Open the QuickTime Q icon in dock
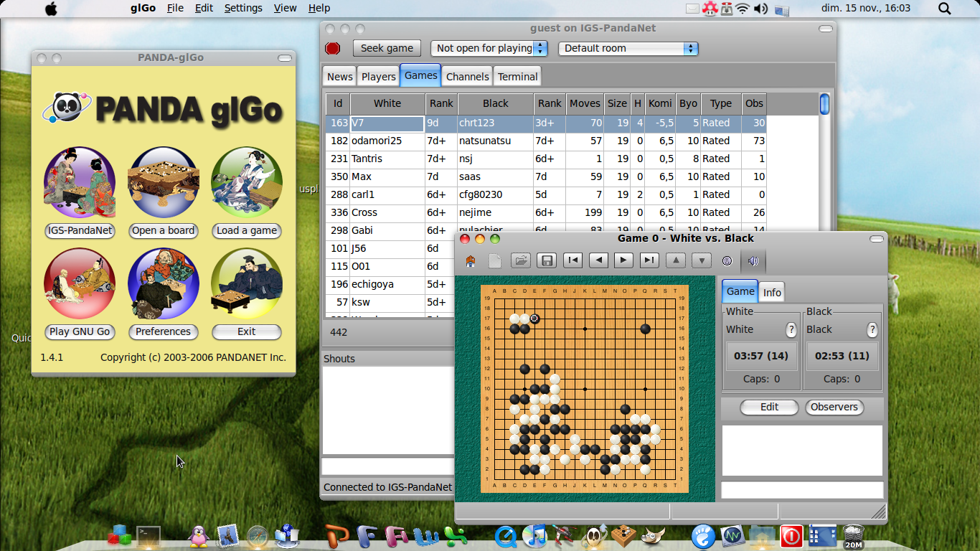The width and height of the screenshot is (980, 551). pos(507,536)
